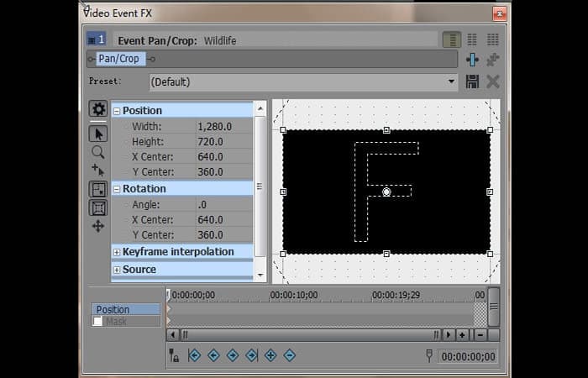This screenshot has width=588, height=378.
Task: Click the 00:00:10;00 mark on the ruler
Action: (x=294, y=295)
